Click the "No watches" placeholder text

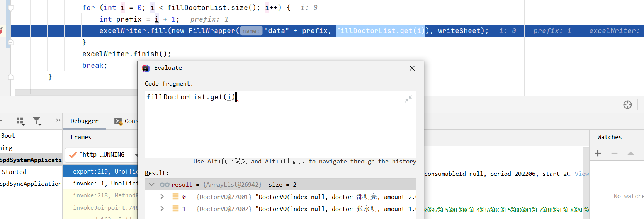tap(629, 196)
